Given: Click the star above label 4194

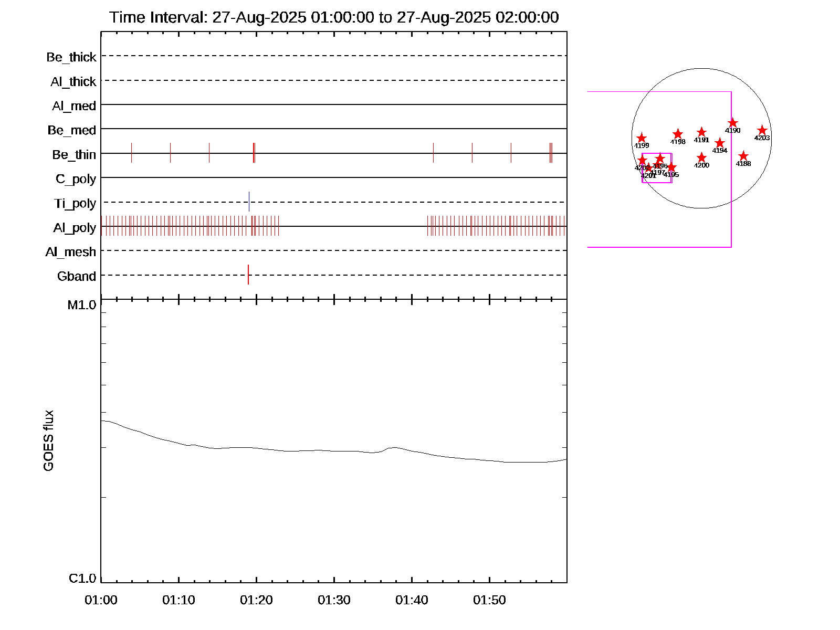Looking at the screenshot, I should click(720, 143).
